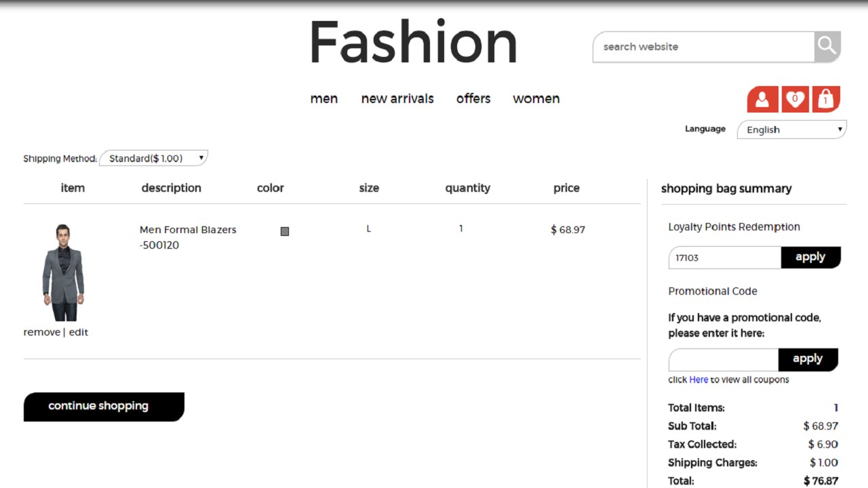This screenshot has width=868, height=488.
Task: Click the search magnifier icon
Action: (x=827, y=47)
